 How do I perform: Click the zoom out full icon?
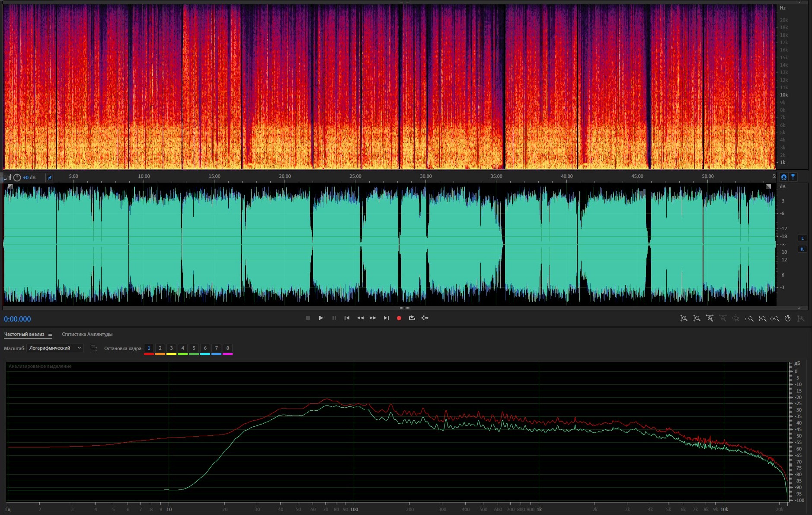click(735, 319)
